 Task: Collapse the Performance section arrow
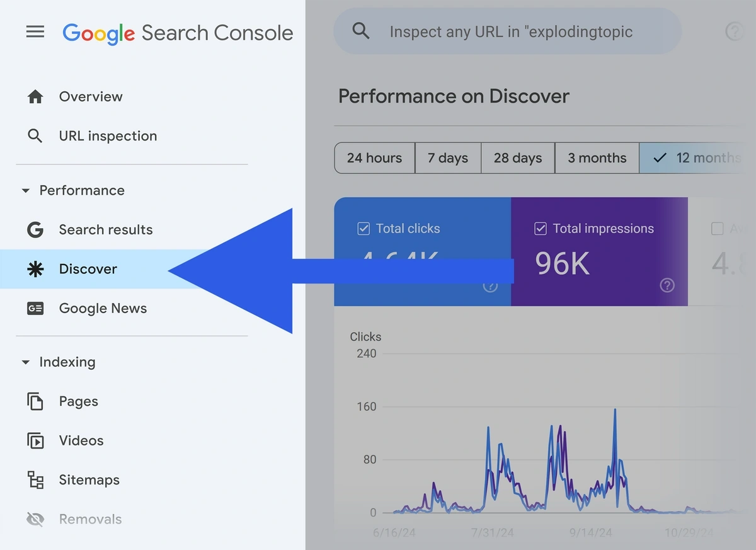coord(25,190)
